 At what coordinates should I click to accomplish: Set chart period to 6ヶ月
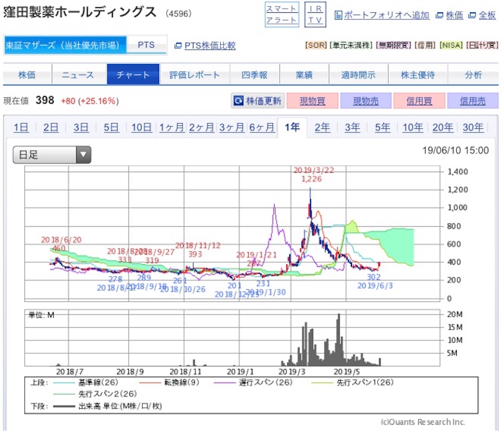click(262, 127)
